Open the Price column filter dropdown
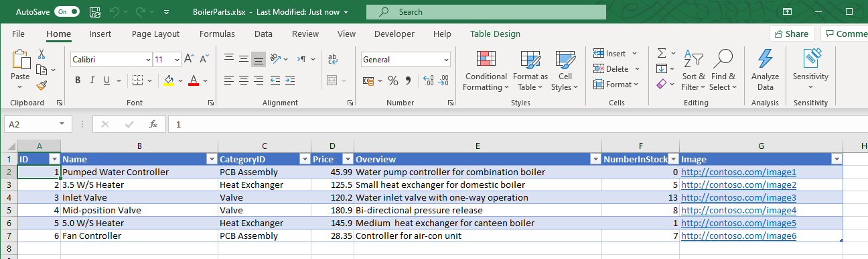 tap(348, 159)
